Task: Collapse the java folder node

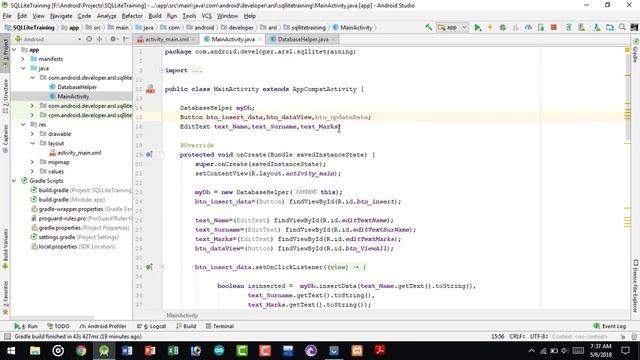Action: point(23,68)
